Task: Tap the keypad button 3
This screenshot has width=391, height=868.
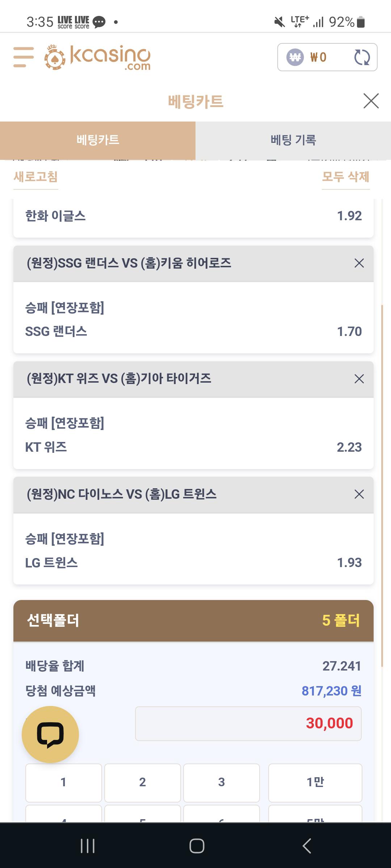Action: pos(222,783)
